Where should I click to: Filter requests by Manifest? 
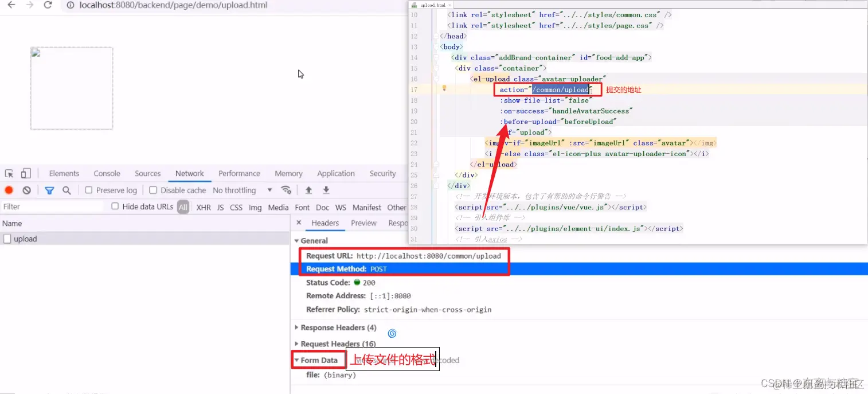367,208
